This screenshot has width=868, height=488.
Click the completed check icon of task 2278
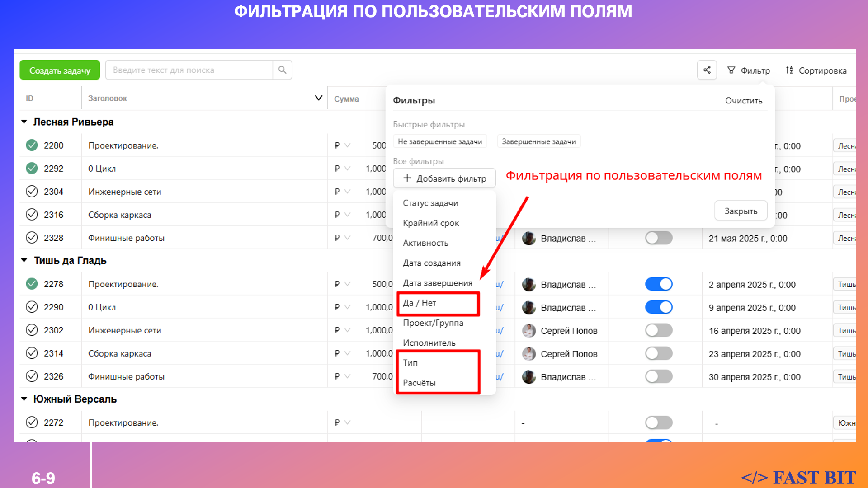[x=32, y=284]
